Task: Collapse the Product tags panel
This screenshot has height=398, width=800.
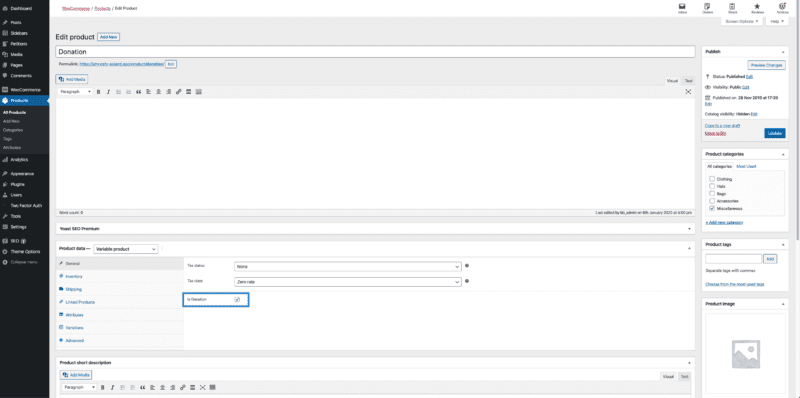Action: click(783, 244)
